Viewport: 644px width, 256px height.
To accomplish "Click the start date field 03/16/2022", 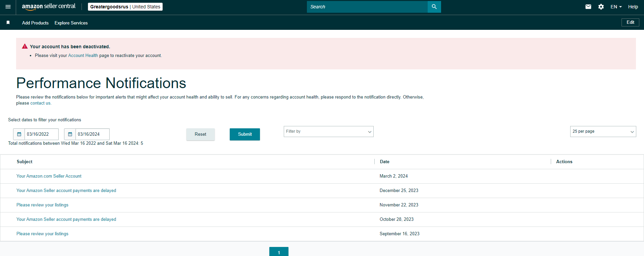I will pos(42,134).
